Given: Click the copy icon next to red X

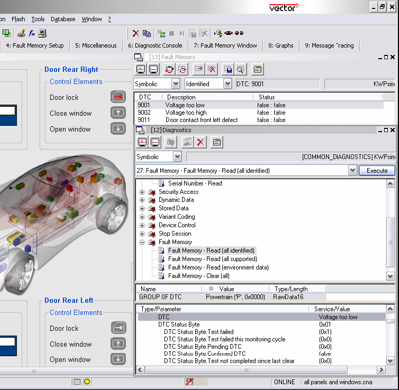Looking at the screenshot, I should pos(147,33).
